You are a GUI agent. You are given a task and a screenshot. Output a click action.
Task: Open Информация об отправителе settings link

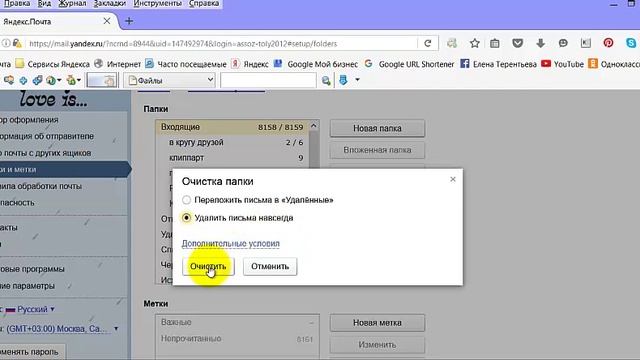coord(47,136)
